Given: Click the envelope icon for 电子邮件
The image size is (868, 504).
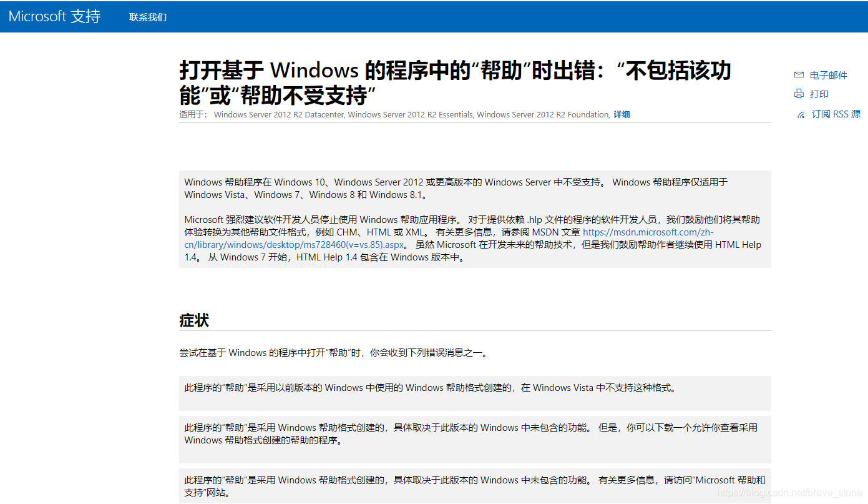Looking at the screenshot, I should coord(799,75).
